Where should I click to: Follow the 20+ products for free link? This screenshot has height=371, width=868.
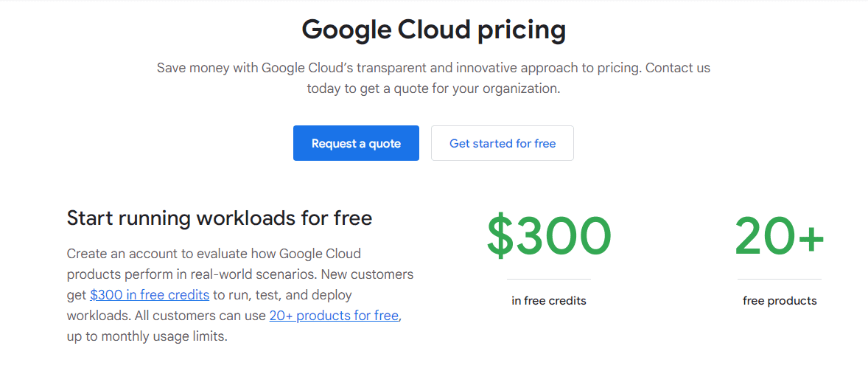pos(334,316)
